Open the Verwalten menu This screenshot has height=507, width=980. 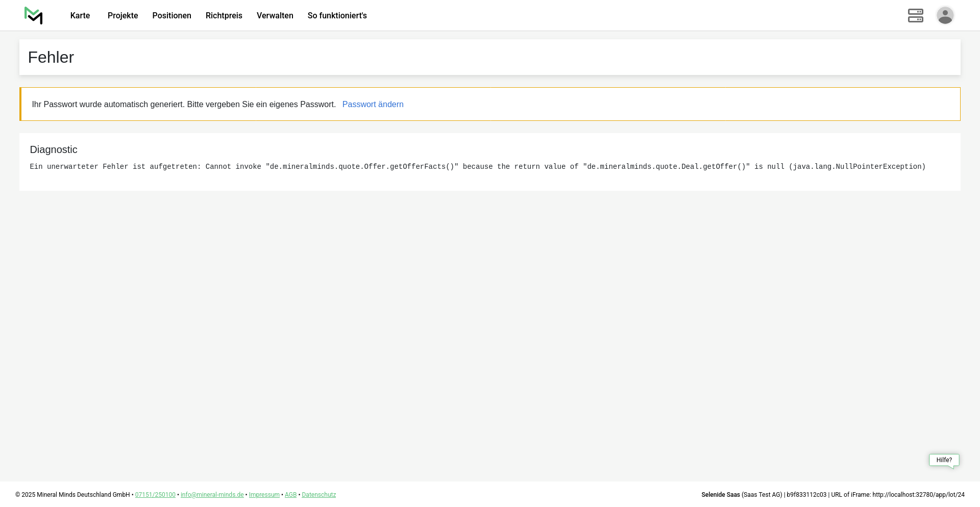coord(275,16)
